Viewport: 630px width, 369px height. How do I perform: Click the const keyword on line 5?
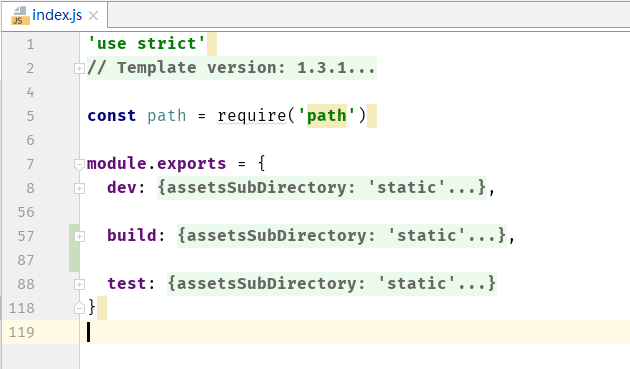[x=112, y=116]
